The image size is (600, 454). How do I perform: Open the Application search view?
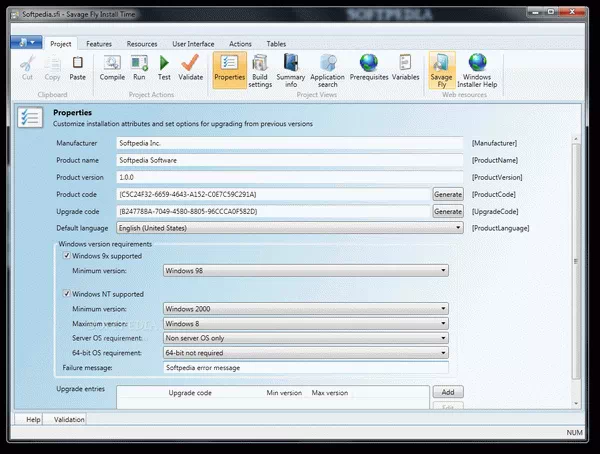[x=327, y=70]
